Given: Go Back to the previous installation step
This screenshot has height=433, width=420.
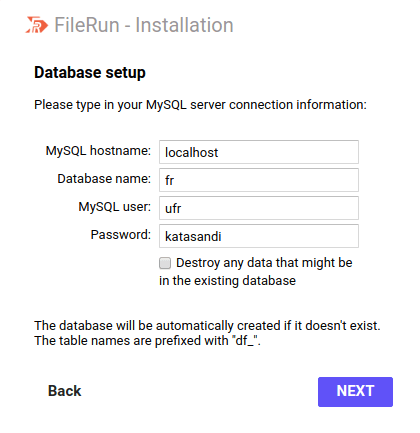Looking at the screenshot, I should pyautogui.click(x=64, y=391).
